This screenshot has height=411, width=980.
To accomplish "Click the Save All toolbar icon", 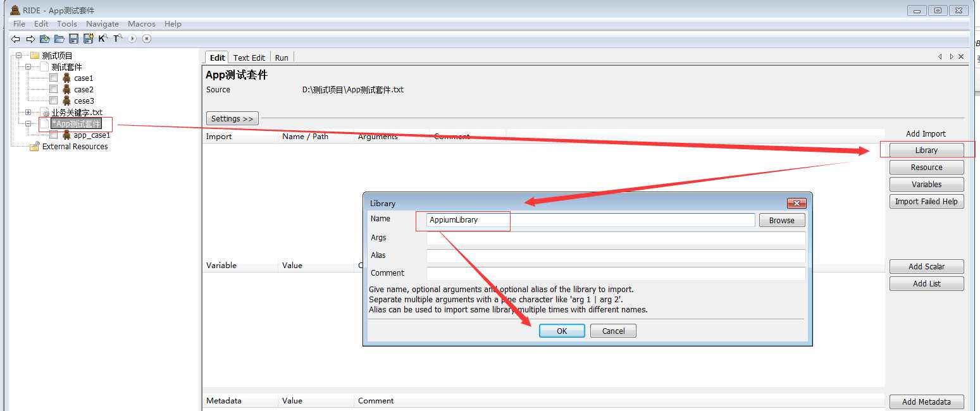I will 88,39.
